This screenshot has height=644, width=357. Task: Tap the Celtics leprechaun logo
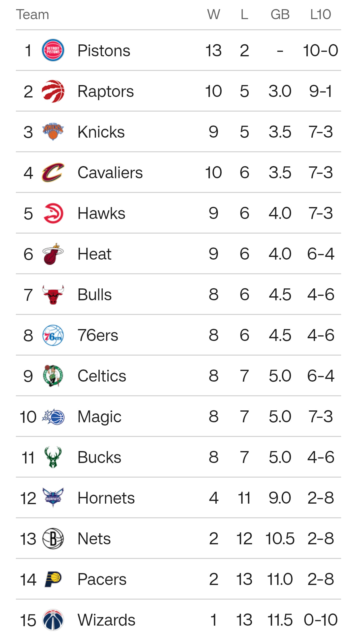53,376
